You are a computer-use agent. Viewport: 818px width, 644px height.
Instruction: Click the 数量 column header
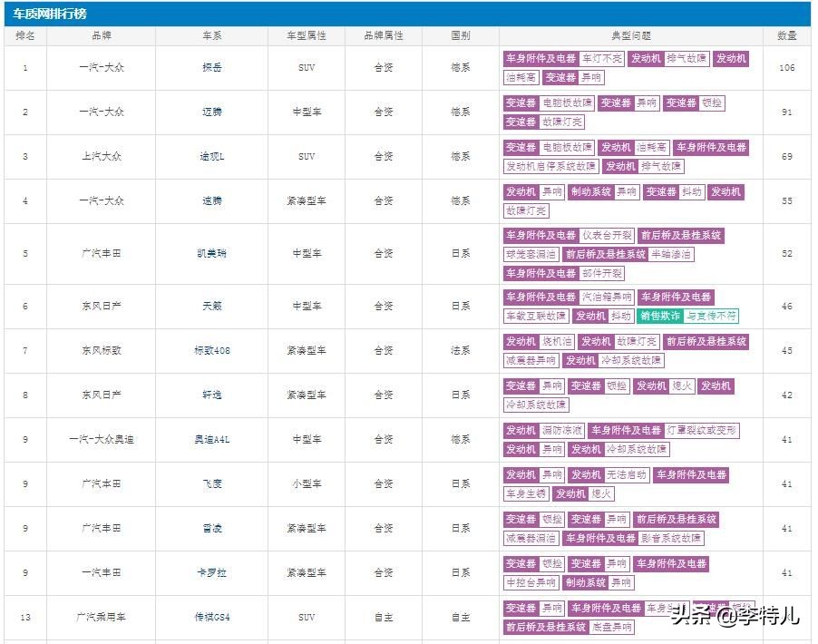tap(786, 35)
